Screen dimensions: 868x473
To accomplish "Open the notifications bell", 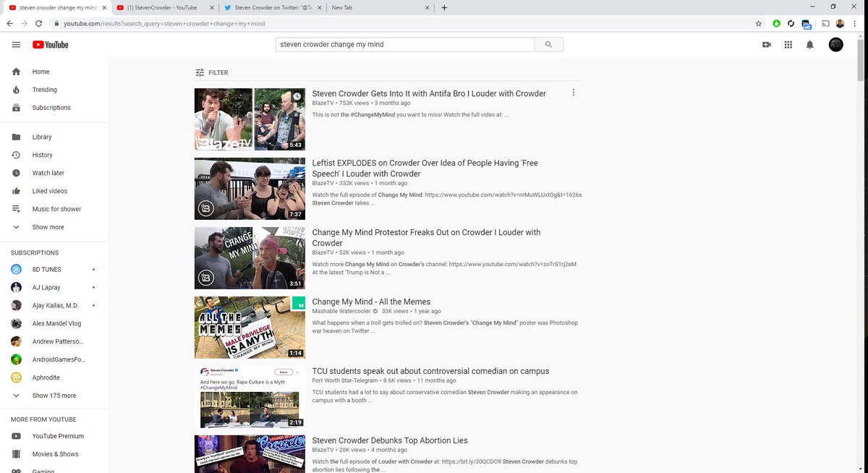I will (x=810, y=45).
